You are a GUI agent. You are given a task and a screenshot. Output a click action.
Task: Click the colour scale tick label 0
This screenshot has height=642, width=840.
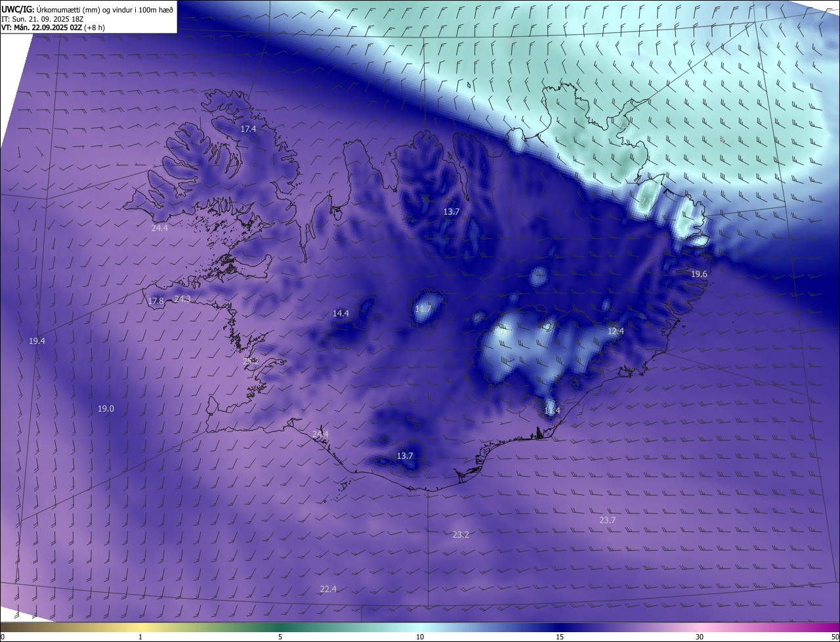3,637
